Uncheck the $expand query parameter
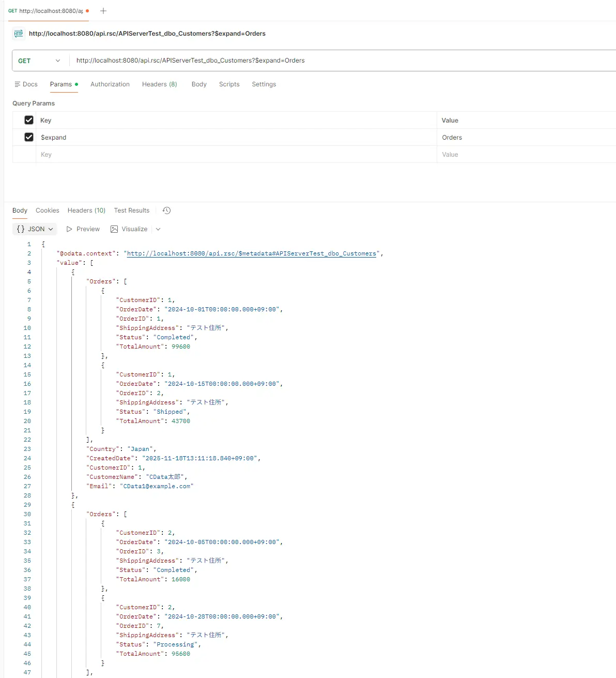616x678 pixels. click(29, 137)
